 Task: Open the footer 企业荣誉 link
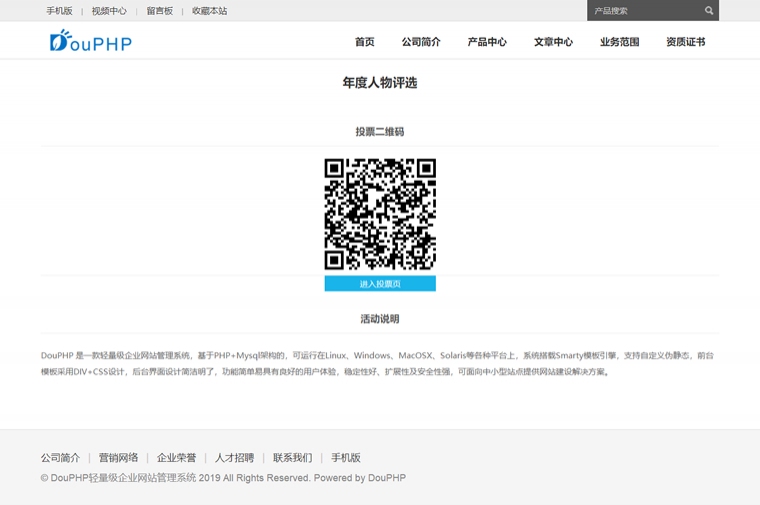[176, 458]
